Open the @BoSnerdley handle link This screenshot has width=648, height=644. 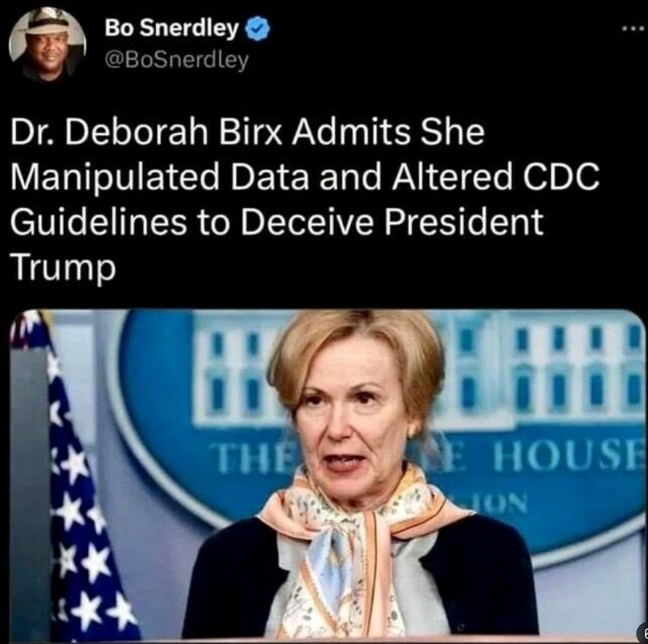(x=177, y=60)
